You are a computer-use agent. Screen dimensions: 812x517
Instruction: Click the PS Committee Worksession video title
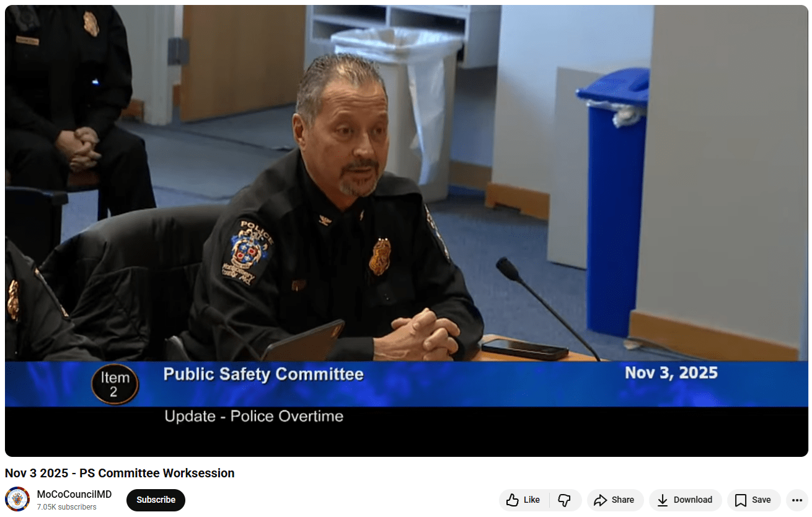(120, 473)
